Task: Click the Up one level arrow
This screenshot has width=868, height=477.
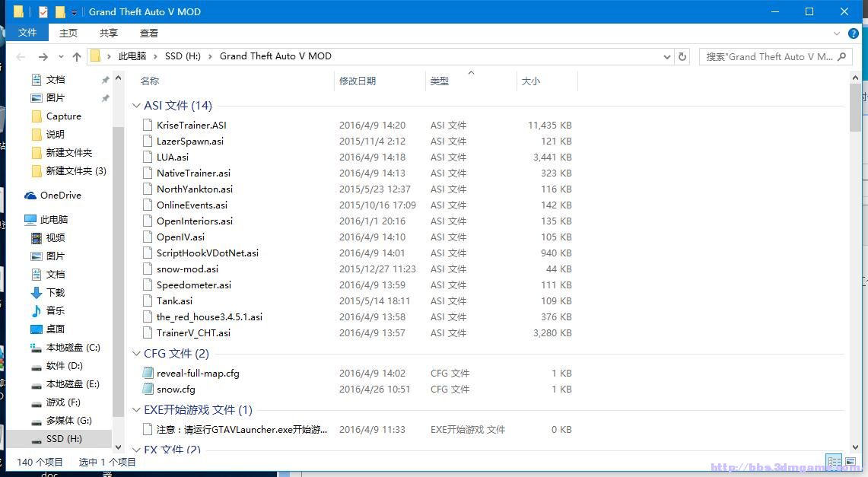Action: 77,57
